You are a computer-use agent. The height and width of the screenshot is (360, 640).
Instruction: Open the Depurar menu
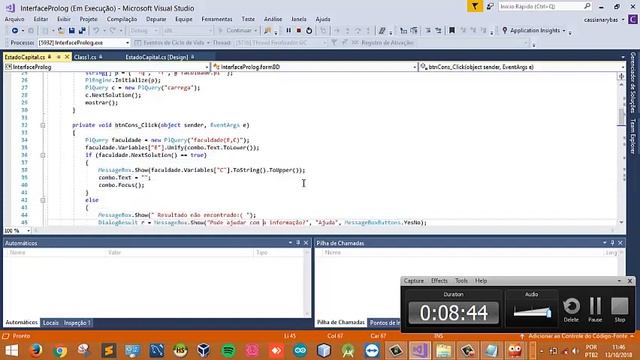[156, 19]
